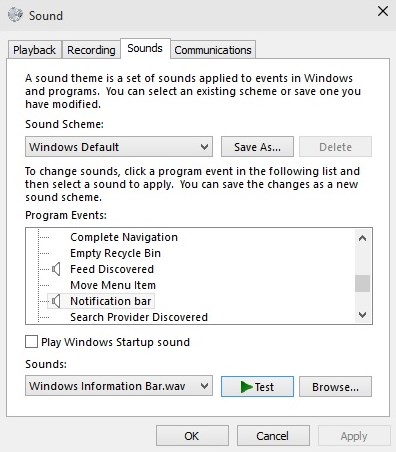Image resolution: width=396 pixels, height=452 pixels.
Task: Click the speaker icon beside Feed Discovered
Action: [56, 269]
